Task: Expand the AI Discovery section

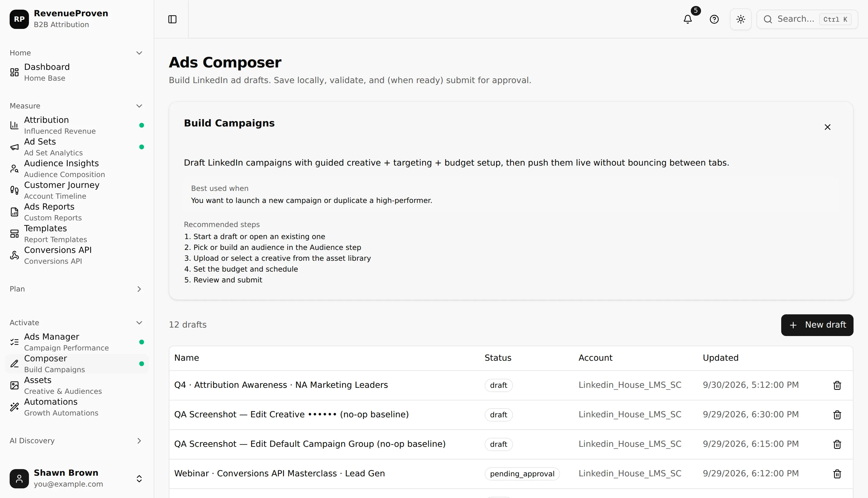Action: (x=139, y=440)
